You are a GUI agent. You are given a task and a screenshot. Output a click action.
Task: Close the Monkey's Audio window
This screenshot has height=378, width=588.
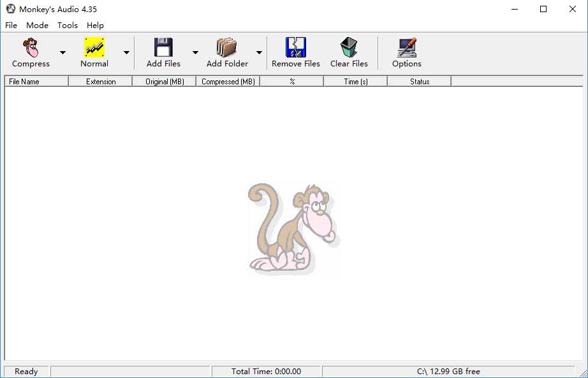tap(573, 9)
